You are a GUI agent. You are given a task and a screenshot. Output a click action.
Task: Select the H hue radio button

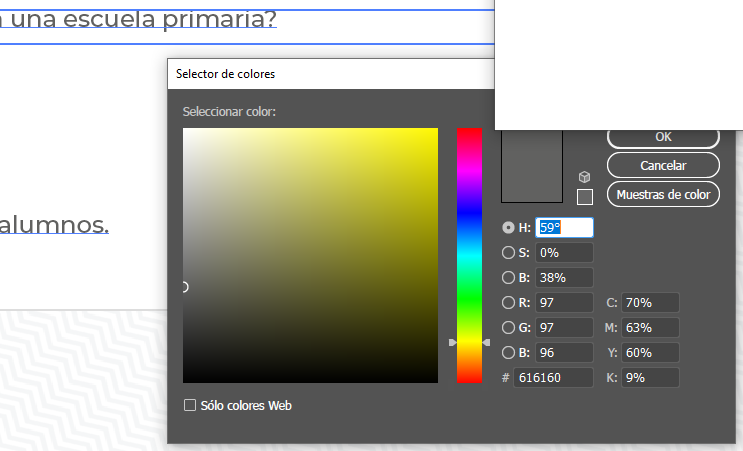508,228
